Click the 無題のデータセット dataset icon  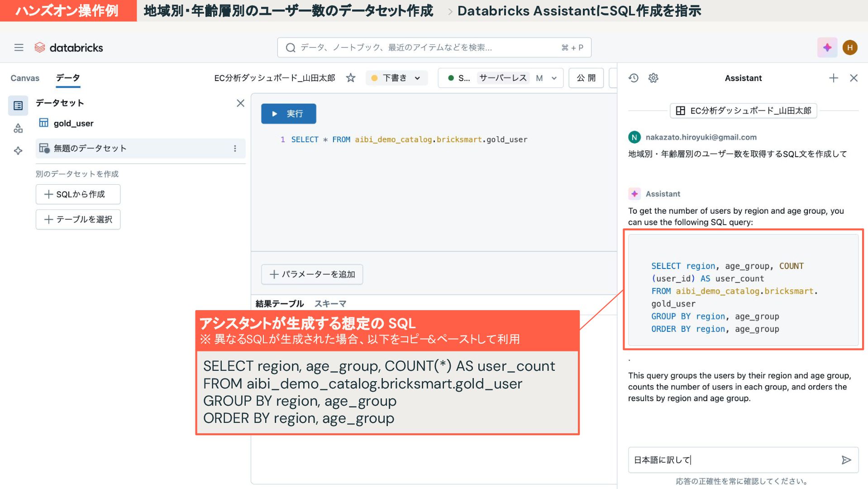tap(44, 148)
